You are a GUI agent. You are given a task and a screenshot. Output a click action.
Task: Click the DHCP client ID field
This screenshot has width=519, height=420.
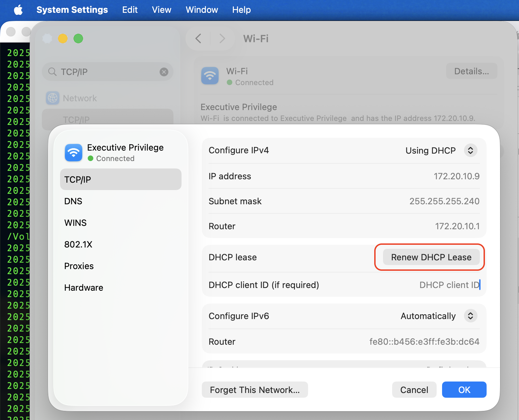449,285
